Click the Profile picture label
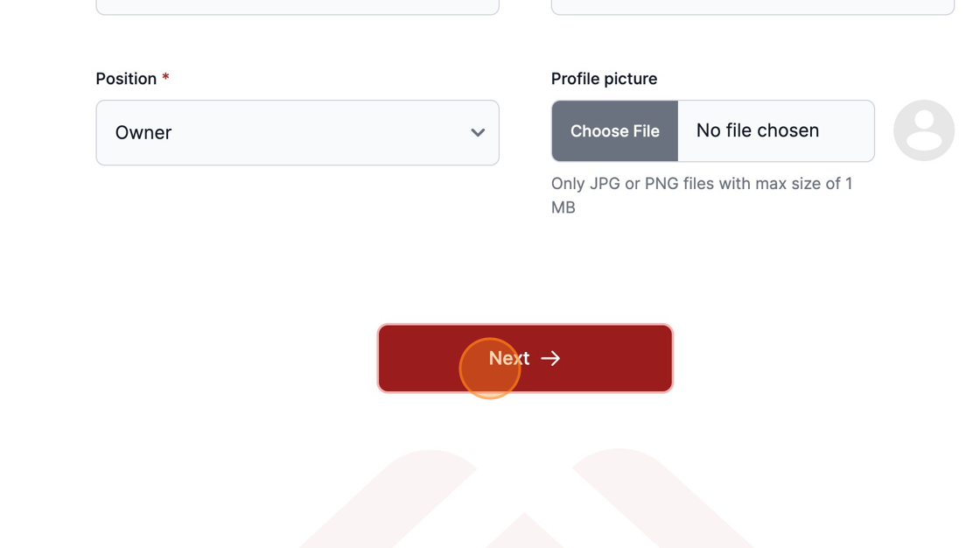 point(604,79)
